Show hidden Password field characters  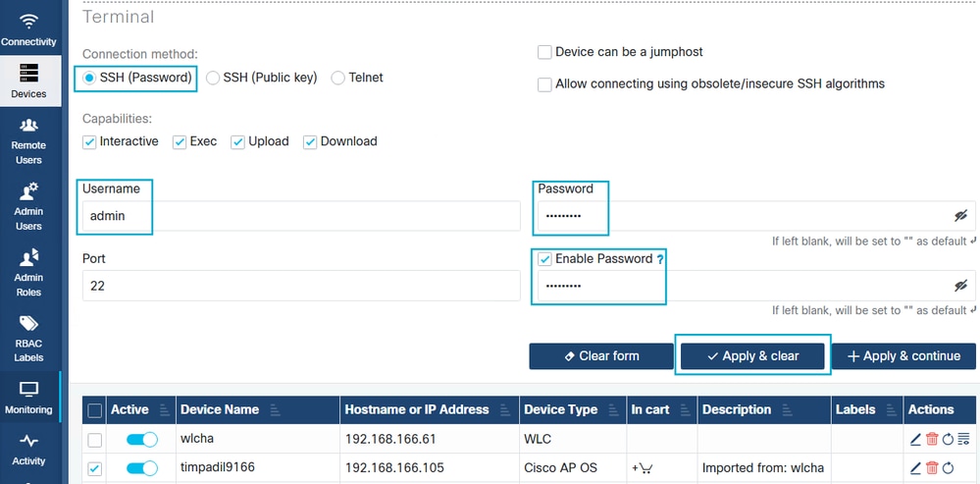point(960,216)
